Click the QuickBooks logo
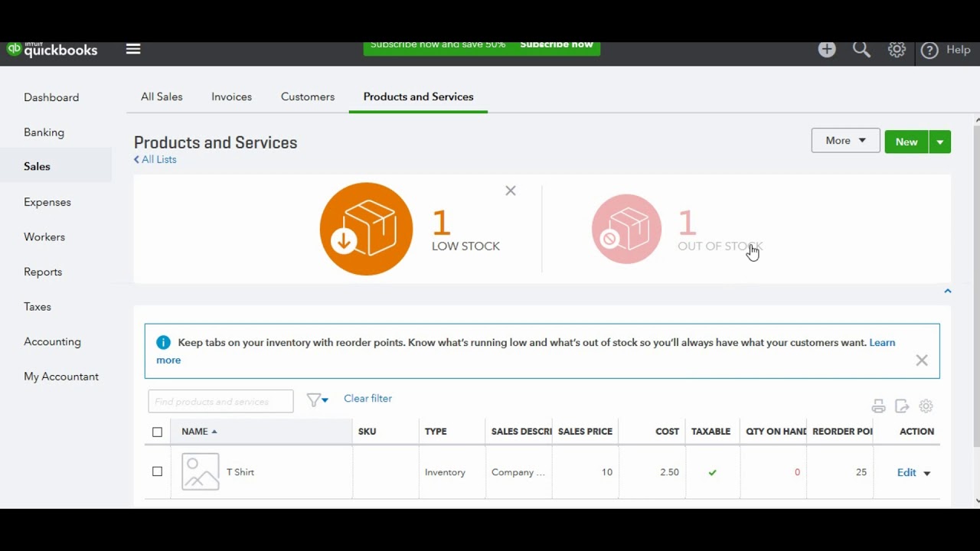The width and height of the screenshot is (980, 551). click(x=52, y=50)
